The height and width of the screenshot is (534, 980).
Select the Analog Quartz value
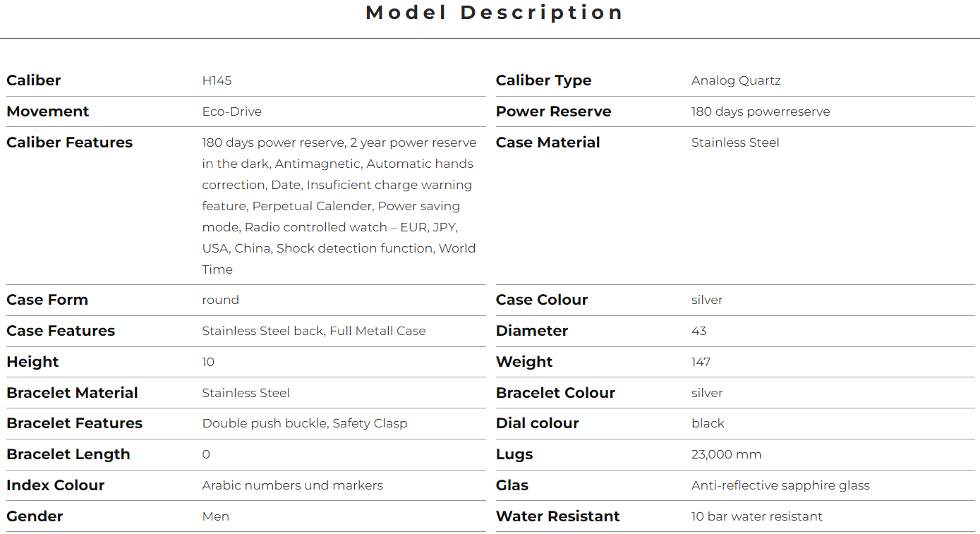tap(736, 80)
